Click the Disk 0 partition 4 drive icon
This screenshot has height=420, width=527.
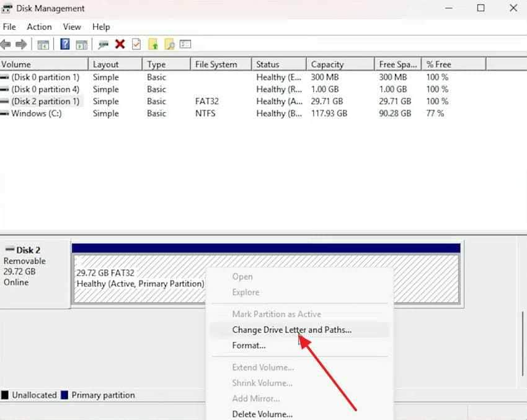(x=5, y=89)
